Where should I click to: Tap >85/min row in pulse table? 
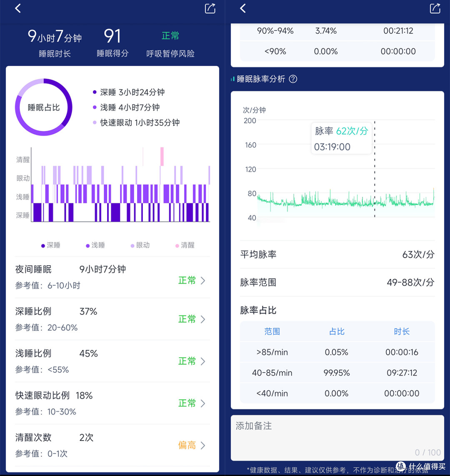tap(337, 352)
